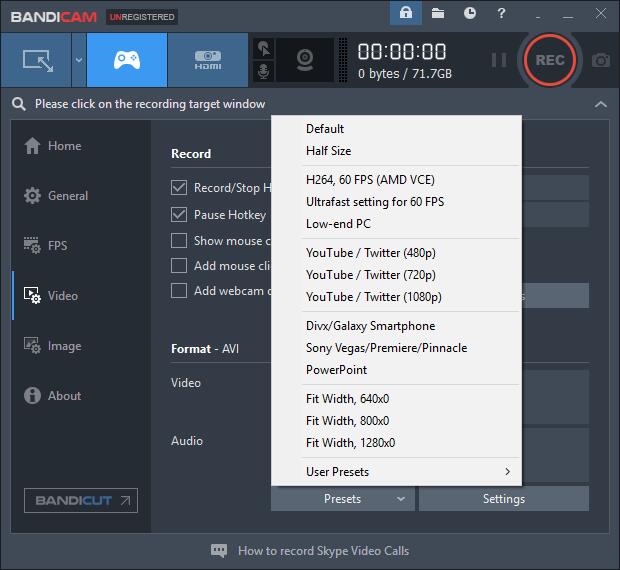Open the screen recording mode dropdown arrow
Image resolution: width=620 pixels, height=570 pixels.
click(79, 60)
